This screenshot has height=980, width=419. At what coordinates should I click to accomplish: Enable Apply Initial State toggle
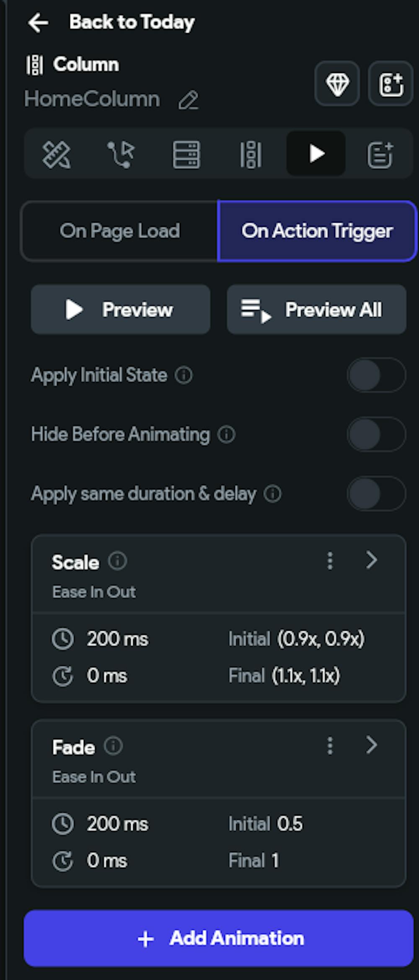pos(376,375)
